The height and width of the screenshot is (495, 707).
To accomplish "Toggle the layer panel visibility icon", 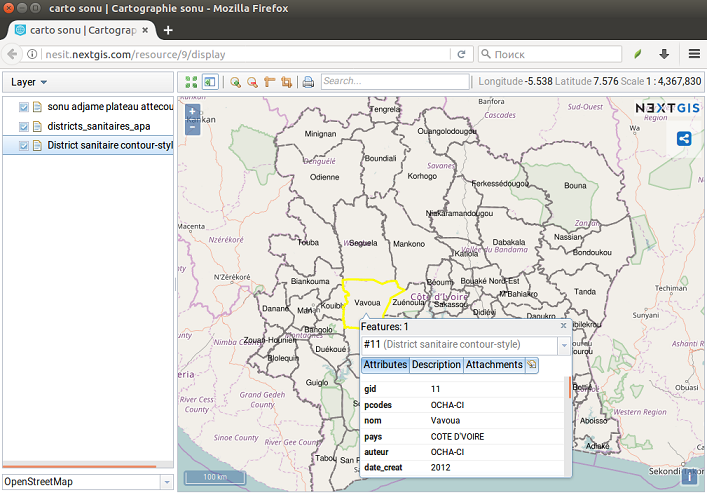I will [x=210, y=82].
